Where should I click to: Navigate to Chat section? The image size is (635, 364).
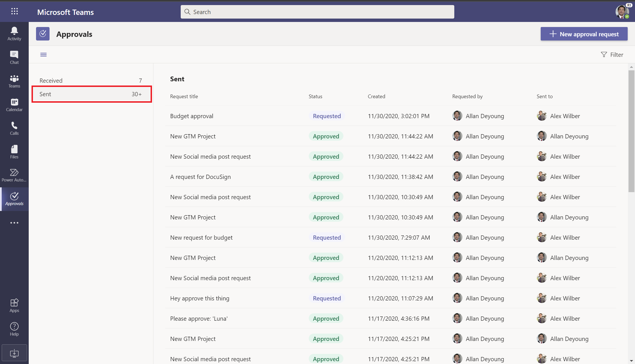14,57
